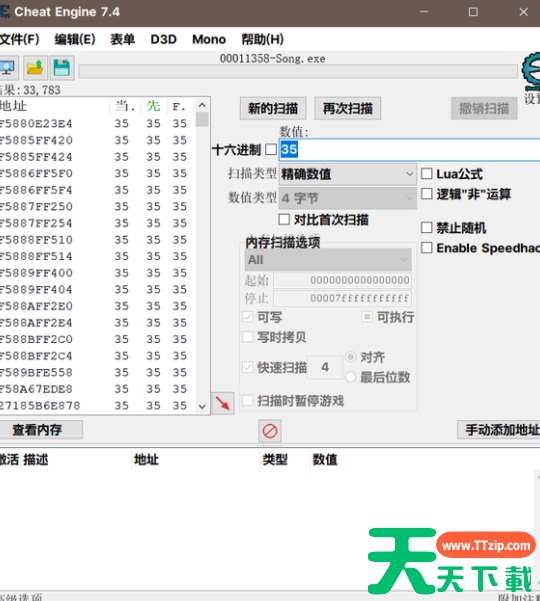Click the 数值 input field containing 35
This screenshot has width=540, height=601.
pyautogui.click(x=410, y=149)
